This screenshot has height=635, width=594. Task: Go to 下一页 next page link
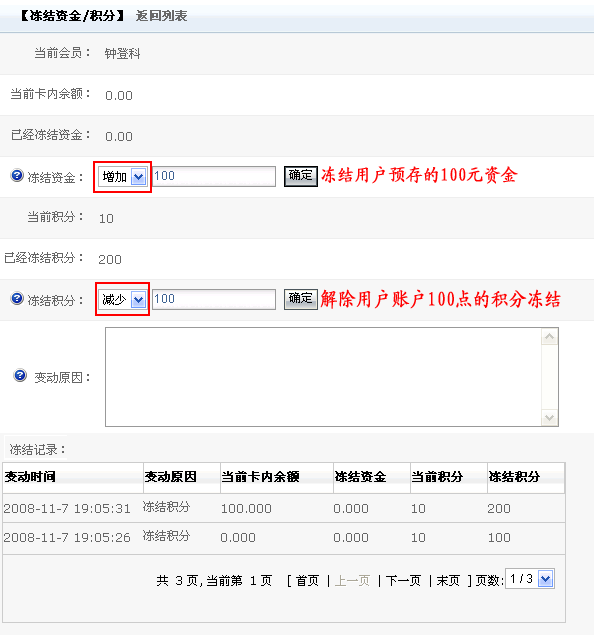(x=403, y=581)
